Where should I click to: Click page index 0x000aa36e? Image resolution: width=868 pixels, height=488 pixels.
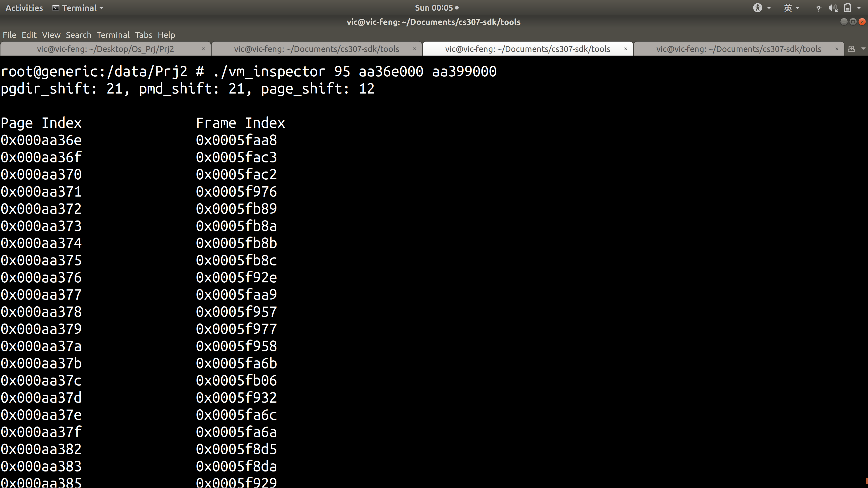(41, 140)
